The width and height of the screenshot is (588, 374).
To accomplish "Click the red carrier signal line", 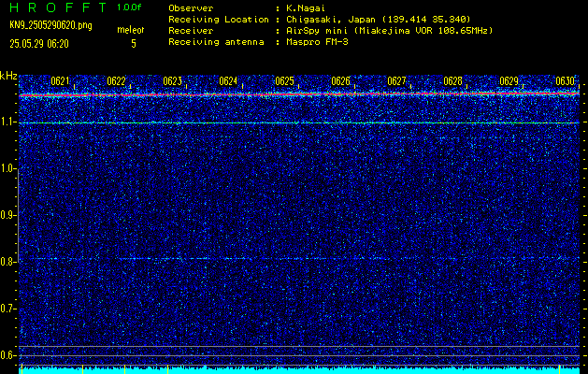I will 299,94.
